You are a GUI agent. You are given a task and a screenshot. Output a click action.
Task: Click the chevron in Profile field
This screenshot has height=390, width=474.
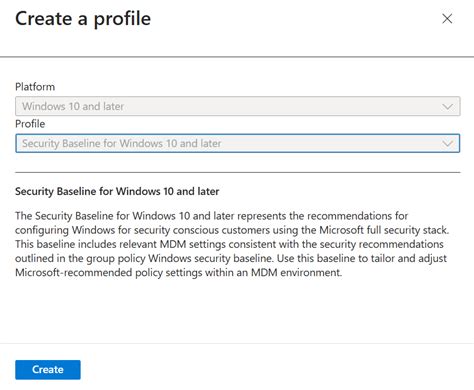pyautogui.click(x=447, y=144)
